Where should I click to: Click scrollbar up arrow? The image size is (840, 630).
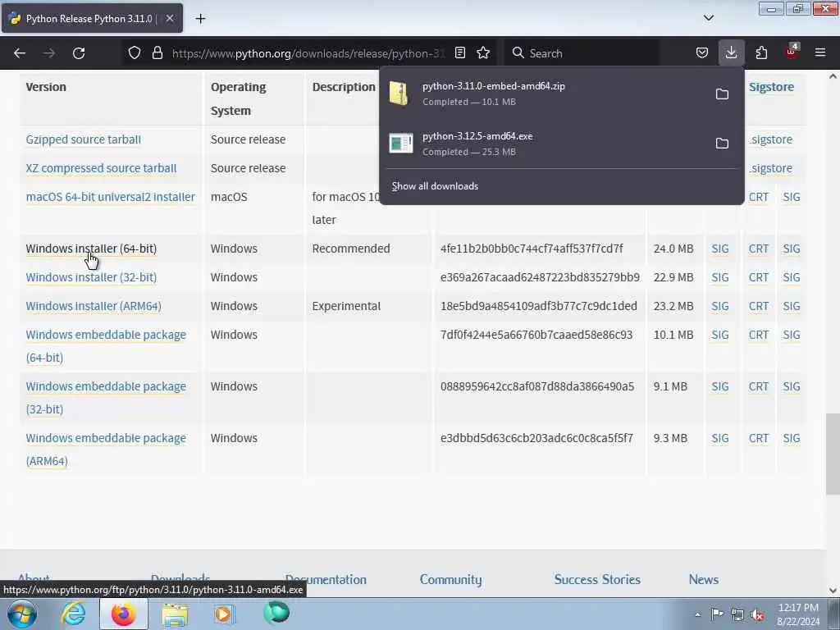[x=833, y=76]
